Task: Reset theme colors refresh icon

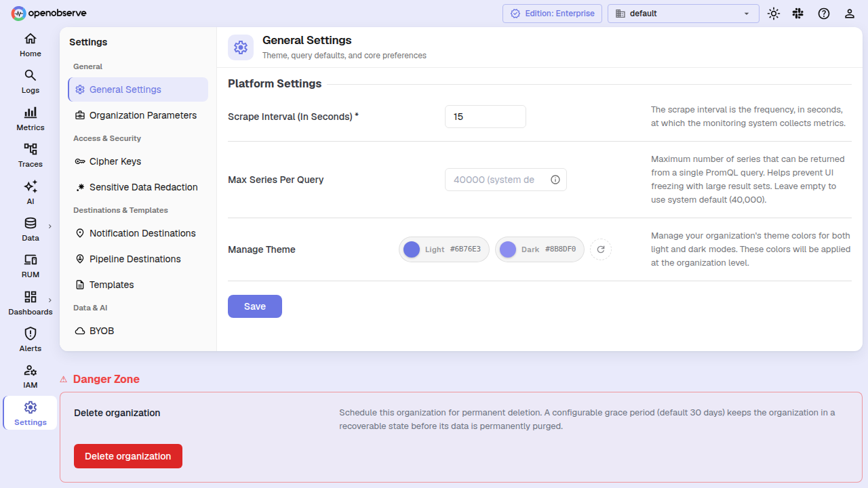Action: tap(601, 249)
